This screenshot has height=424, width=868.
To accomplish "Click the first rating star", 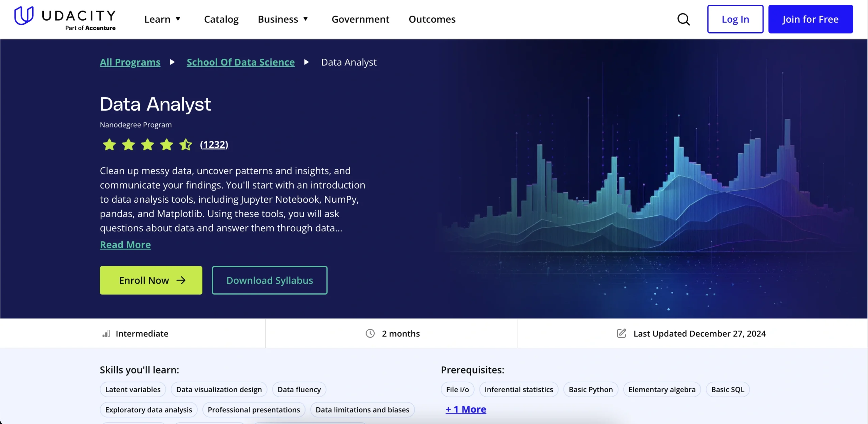I will (109, 144).
